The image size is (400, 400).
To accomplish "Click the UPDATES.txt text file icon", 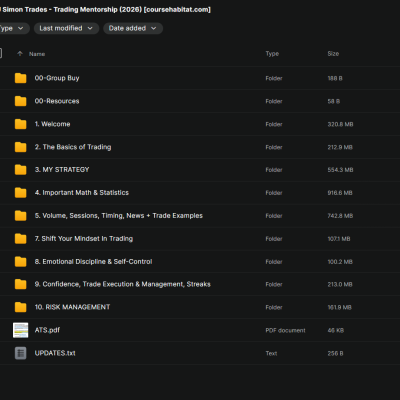I will click(x=20, y=353).
